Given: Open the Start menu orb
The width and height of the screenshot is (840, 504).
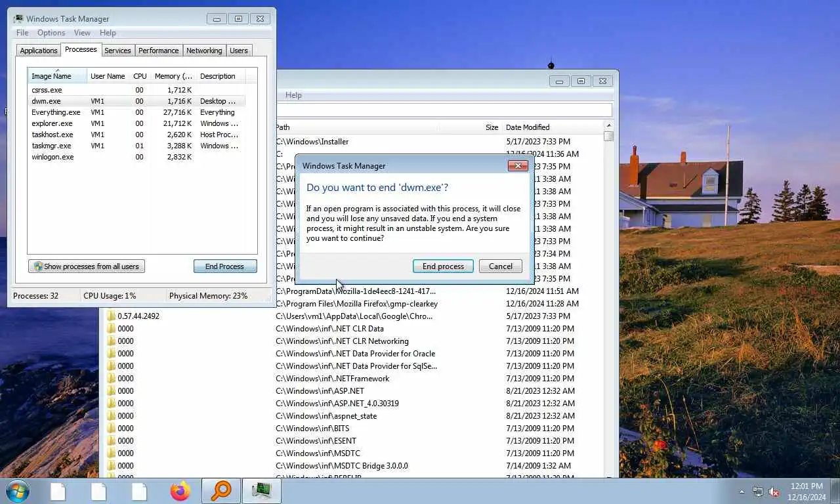Looking at the screenshot, I should [17, 491].
